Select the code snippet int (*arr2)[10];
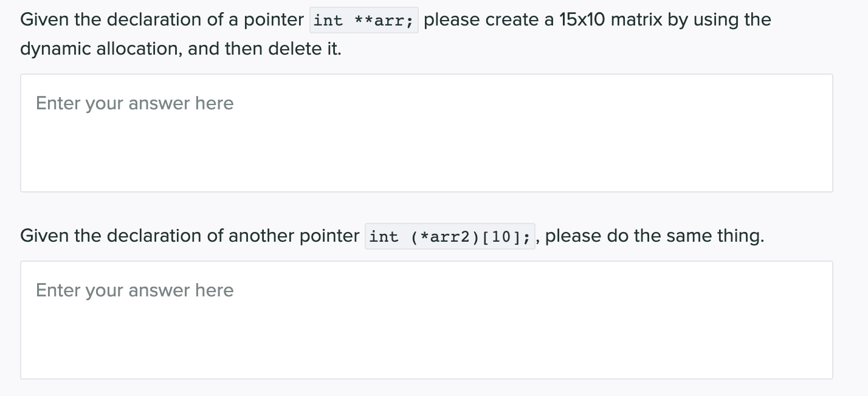 click(x=450, y=236)
